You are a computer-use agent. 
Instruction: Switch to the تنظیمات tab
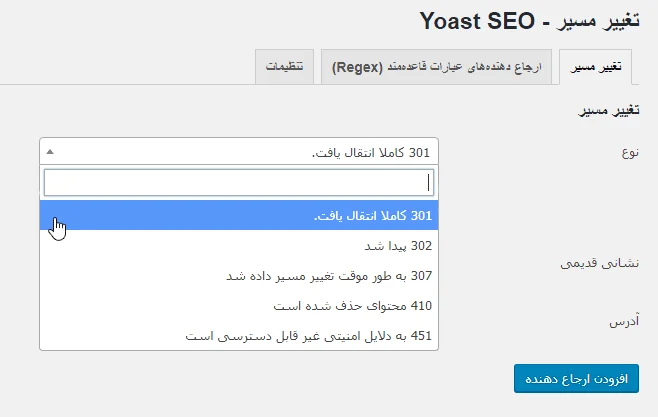[x=285, y=67]
